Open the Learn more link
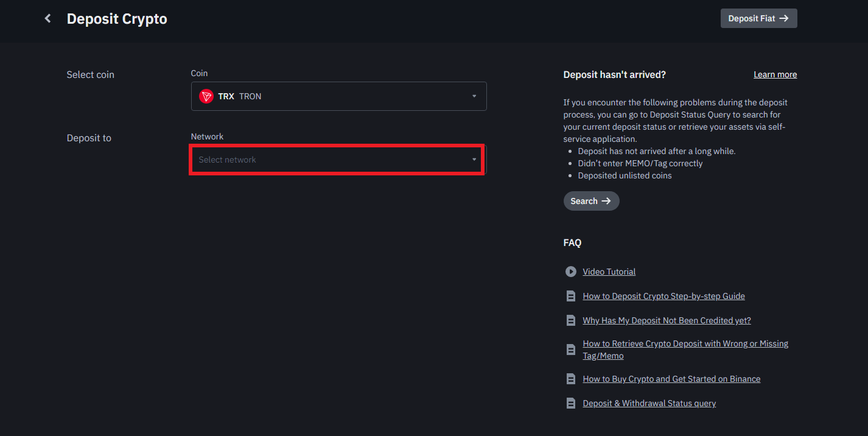 point(775,74)
